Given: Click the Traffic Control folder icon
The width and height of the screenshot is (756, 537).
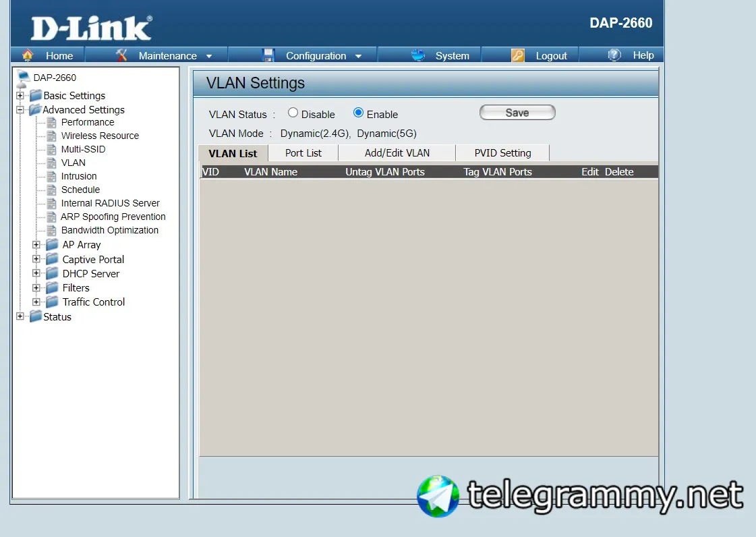Looking at the screenshot, I should [52, 302].
